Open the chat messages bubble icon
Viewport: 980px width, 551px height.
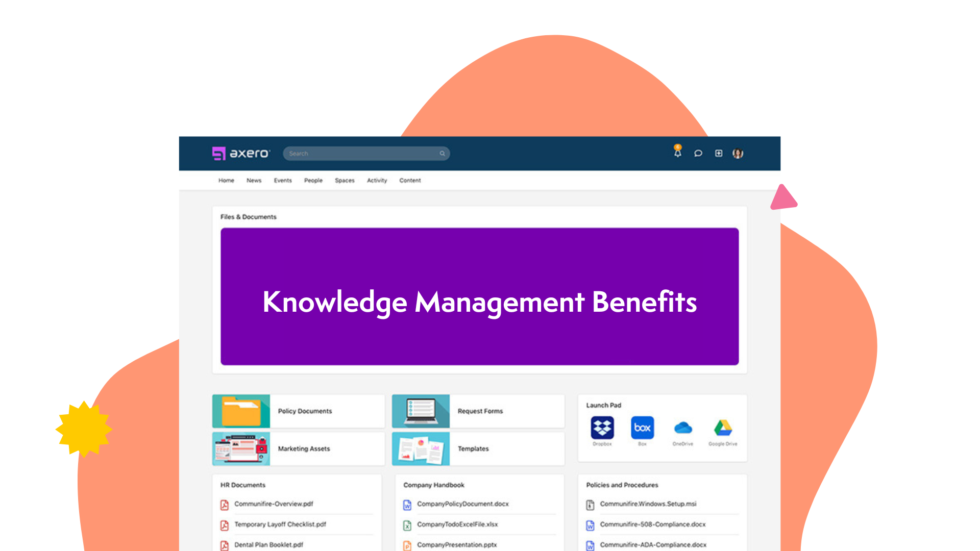pos(698,153)
